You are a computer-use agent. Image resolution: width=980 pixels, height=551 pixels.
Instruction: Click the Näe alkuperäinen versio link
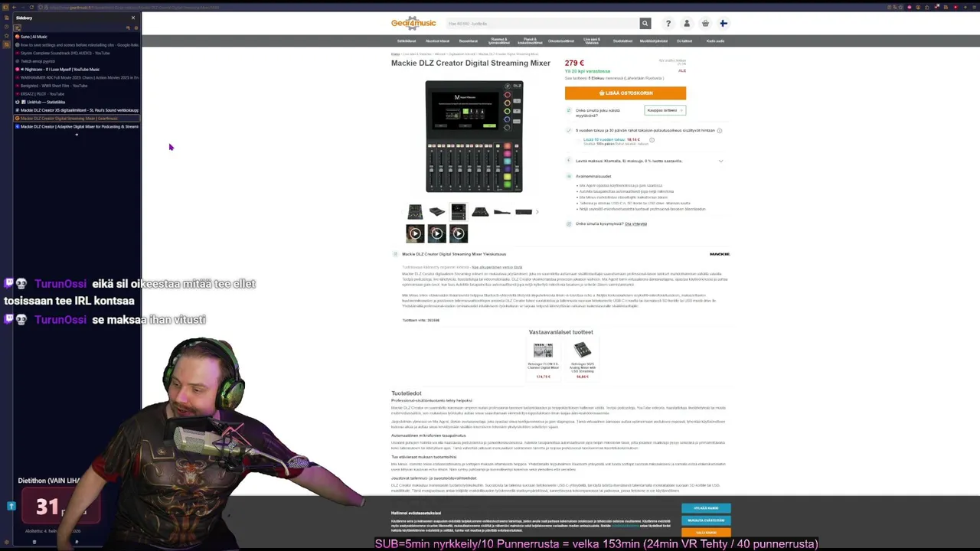[x=497, y=268]
